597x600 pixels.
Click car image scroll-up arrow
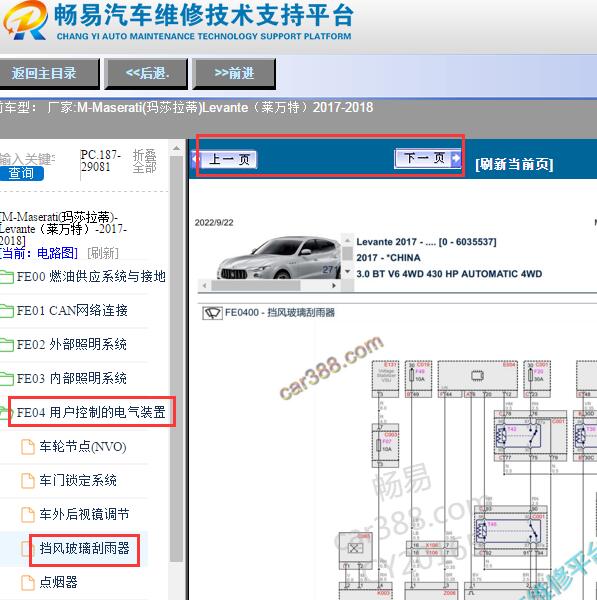[347, 240]
